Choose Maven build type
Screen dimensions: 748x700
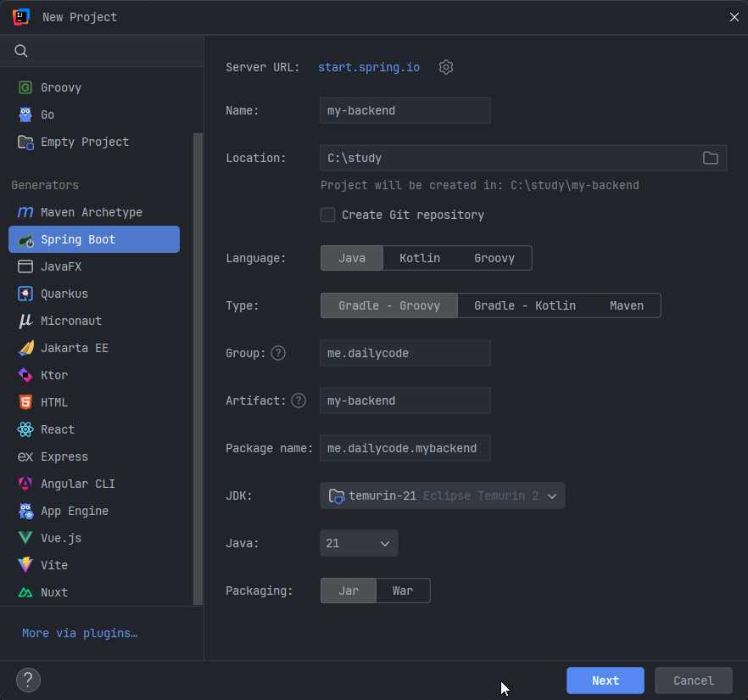point(627,305)
